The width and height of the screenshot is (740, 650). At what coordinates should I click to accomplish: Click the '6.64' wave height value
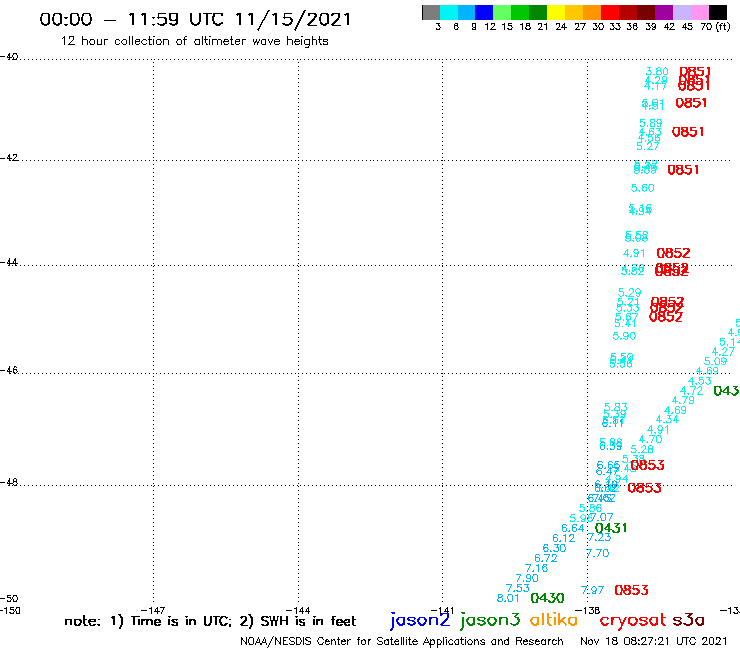pos(573,528)
